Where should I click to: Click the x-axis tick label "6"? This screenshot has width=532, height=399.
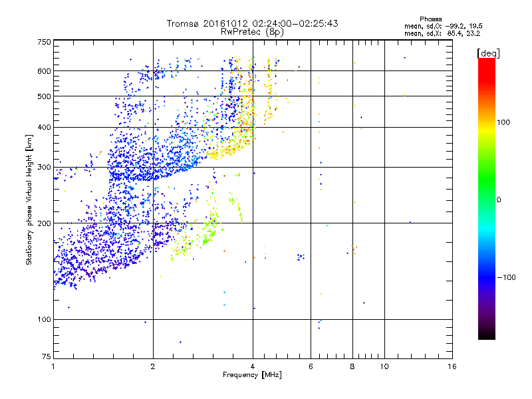311,366
